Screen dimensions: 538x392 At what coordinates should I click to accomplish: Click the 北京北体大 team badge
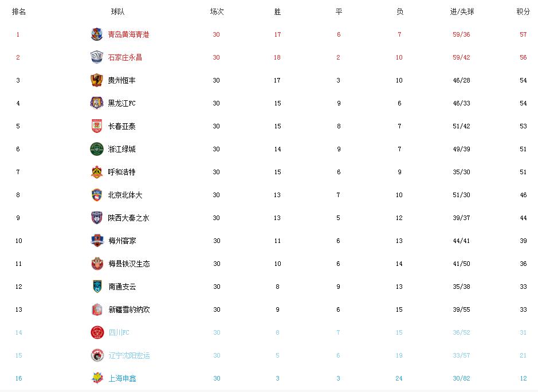pyautogui.click(x=97, y=195)
